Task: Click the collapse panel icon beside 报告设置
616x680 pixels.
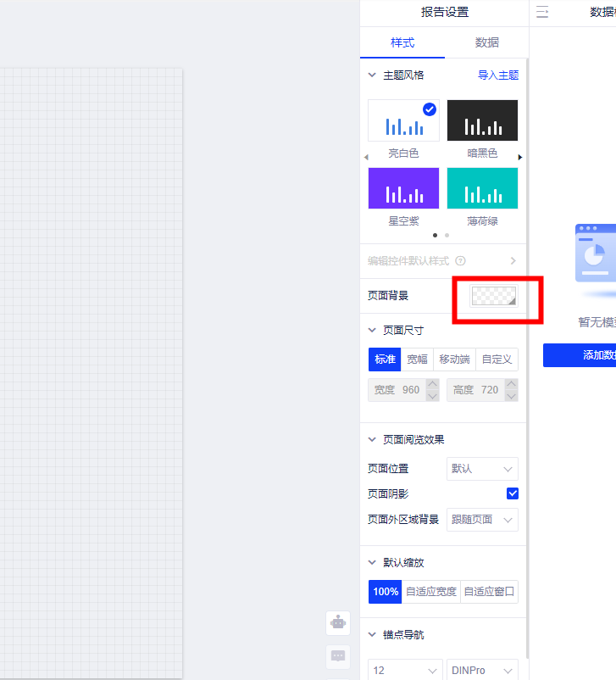Action: click(542, 12)
